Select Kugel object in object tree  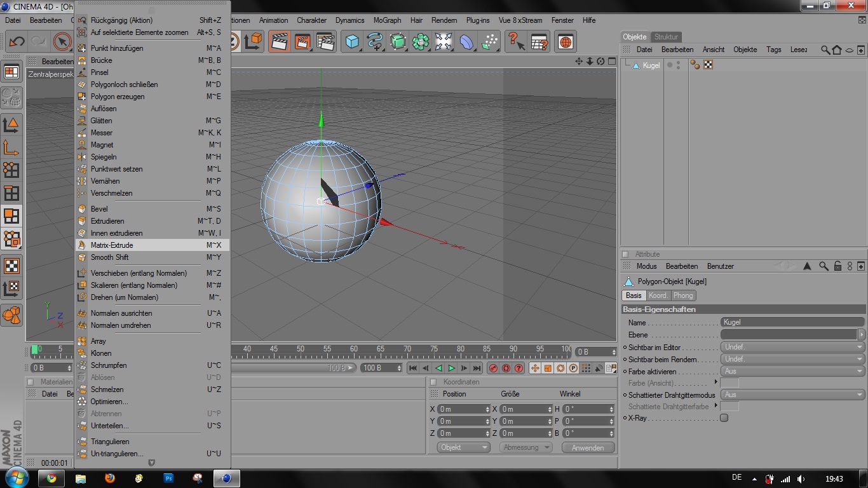coord(651,65)
